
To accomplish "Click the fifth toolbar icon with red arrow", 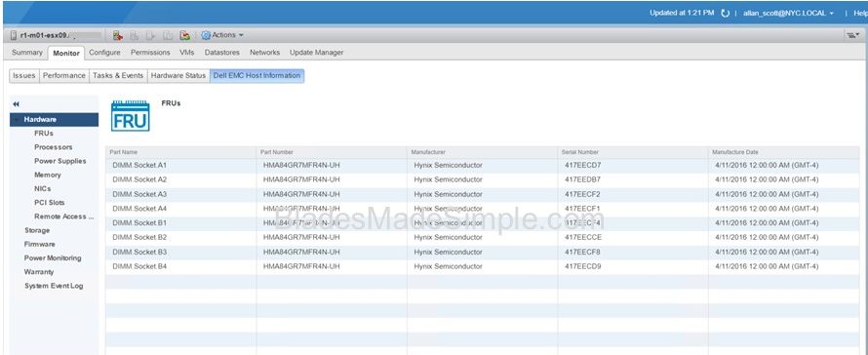I will 185,35.
